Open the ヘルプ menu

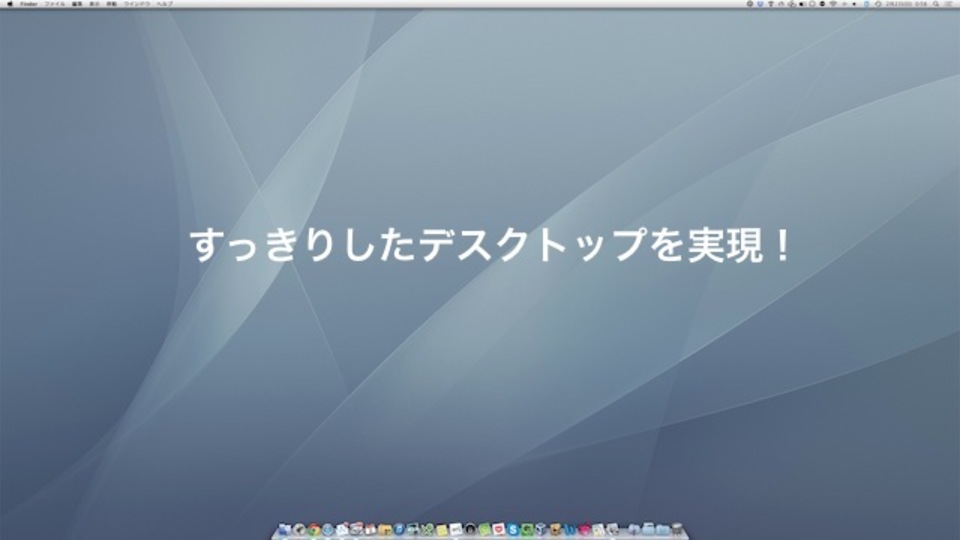point(164,4)
